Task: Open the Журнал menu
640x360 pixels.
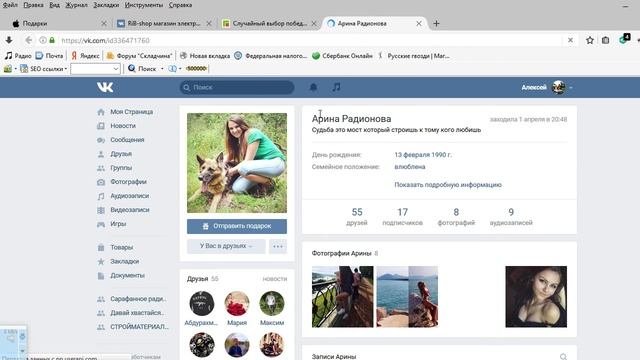Action: pyautogui.click(x=76, y=5)
